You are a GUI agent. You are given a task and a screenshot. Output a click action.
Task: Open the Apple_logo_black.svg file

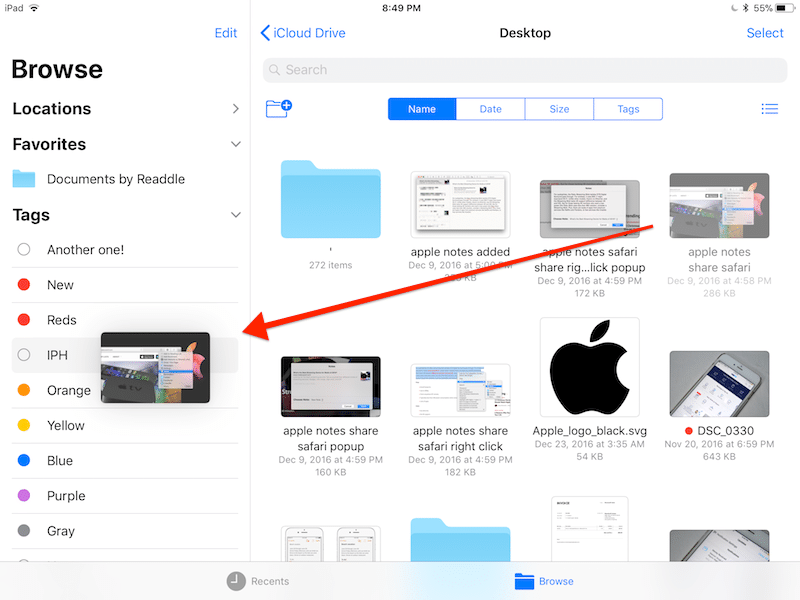click(x=589, y=369)
